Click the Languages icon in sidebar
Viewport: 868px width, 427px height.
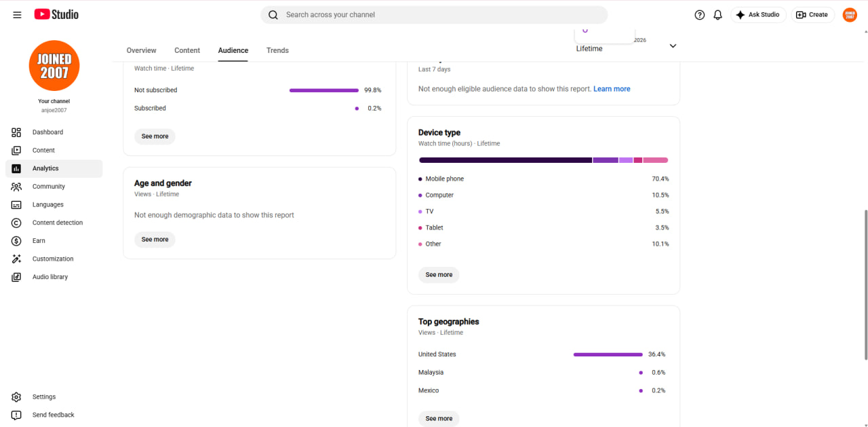(17, 204)
